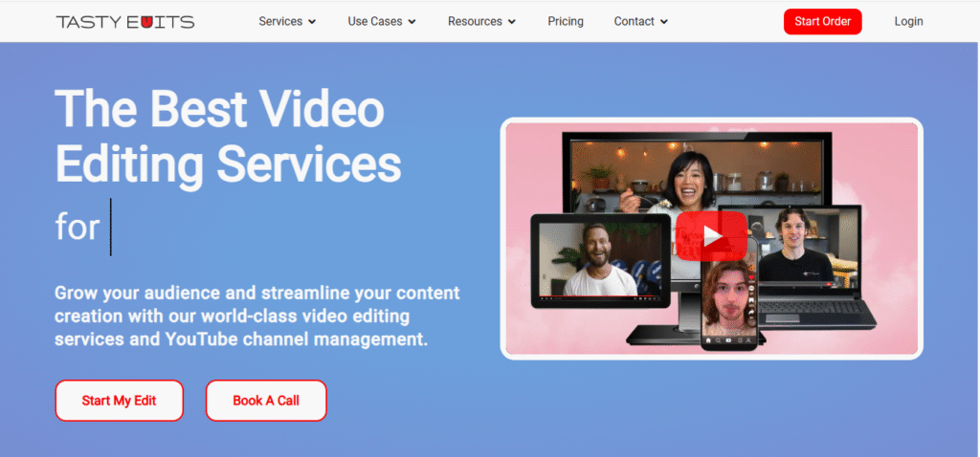Viewport: 980px width, 457px height.
Task: Click the Book A Call button
Action: pos(266,401)
